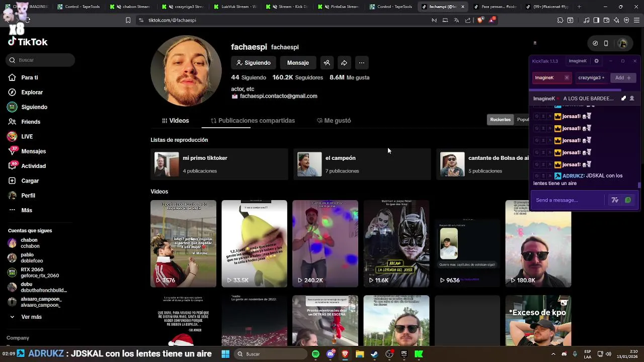644x362 pixels.
Task: Open Epic Games launcher from taskbar
Action: pos(404,354)
